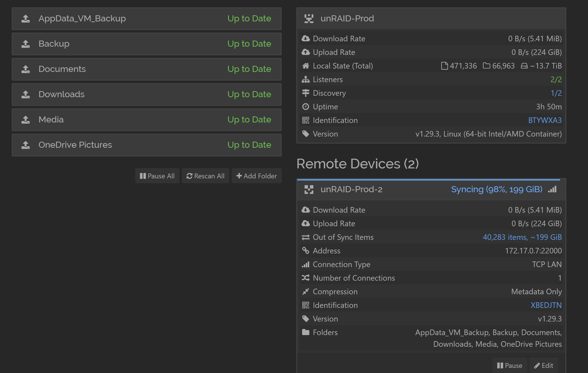Click the Folders folder icon
The width and height of the screenshot is (588, 373).
pos(306,332)
